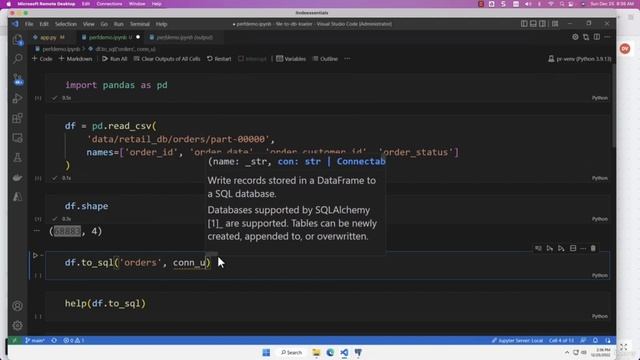Open the Extensions view
640x360 pixels.
[18, 118]
